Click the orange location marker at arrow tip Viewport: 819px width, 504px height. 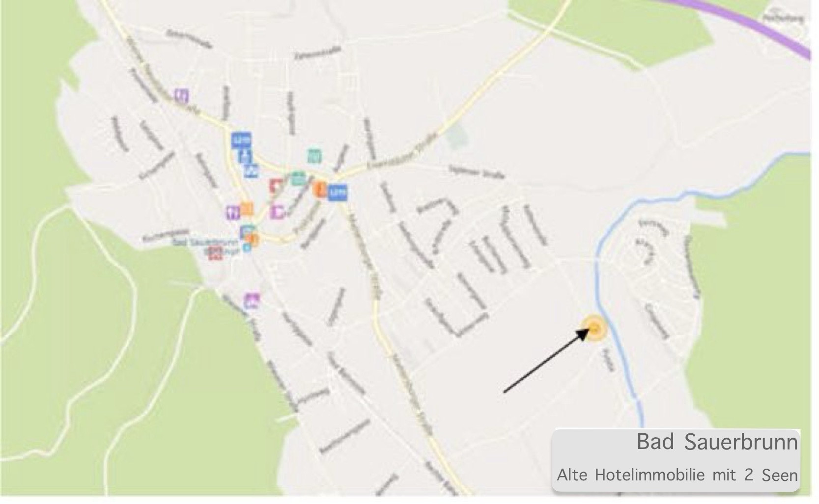pyautogui.click(x=594, y=329)
